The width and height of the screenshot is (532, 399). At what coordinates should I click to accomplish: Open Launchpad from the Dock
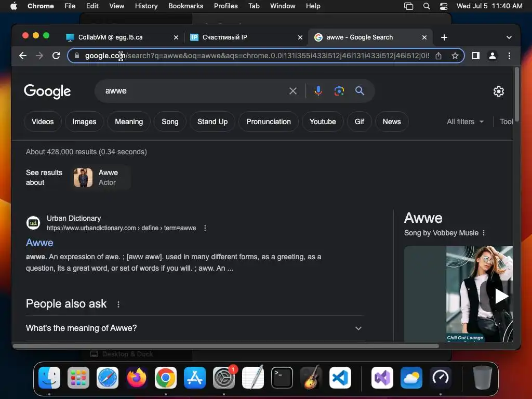coord(78,377)
